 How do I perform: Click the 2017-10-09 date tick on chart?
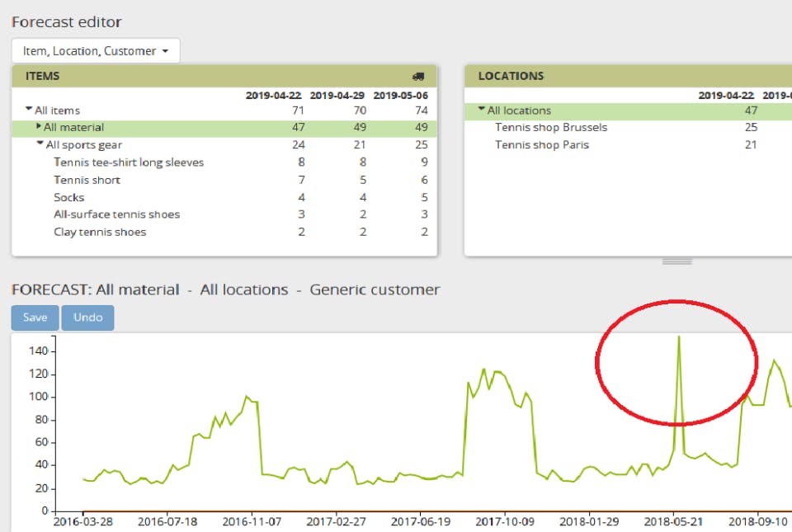tap(505, 521)
